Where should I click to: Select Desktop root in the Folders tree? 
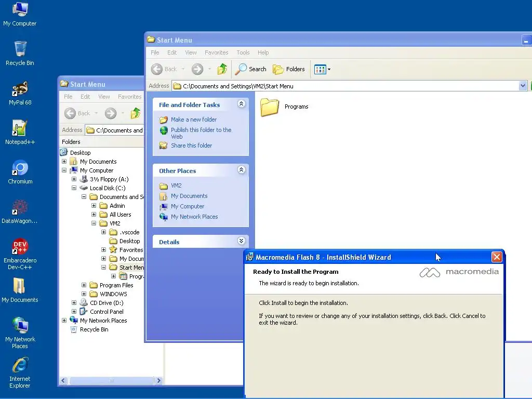(x=80, y=153)
